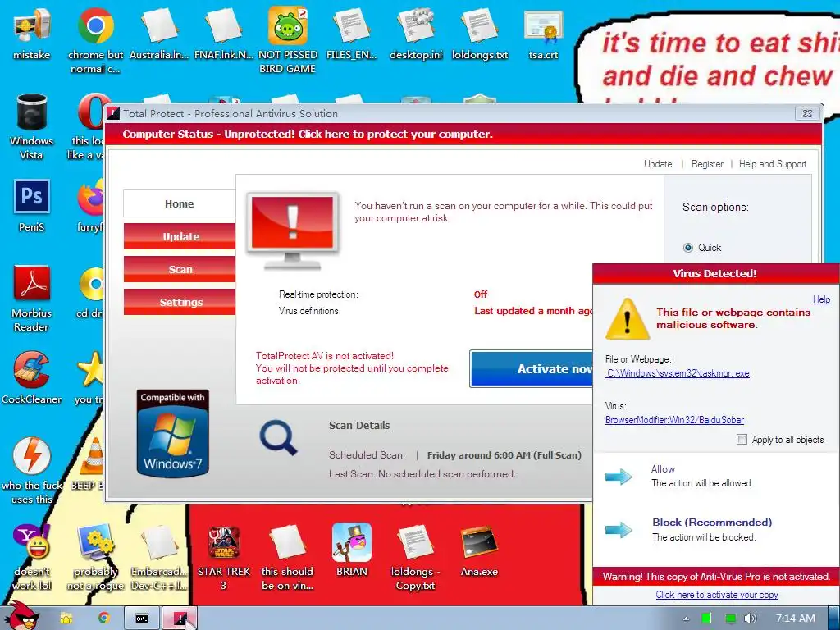This screenshot has width=840, height=630.
Task: Switch to command prompt taskbar item
Action: tap(141, 619)
